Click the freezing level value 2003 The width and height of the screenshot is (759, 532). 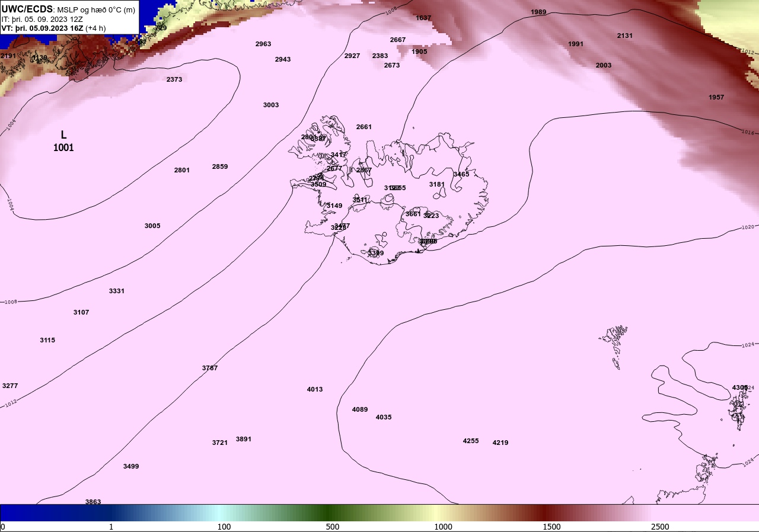604,65
